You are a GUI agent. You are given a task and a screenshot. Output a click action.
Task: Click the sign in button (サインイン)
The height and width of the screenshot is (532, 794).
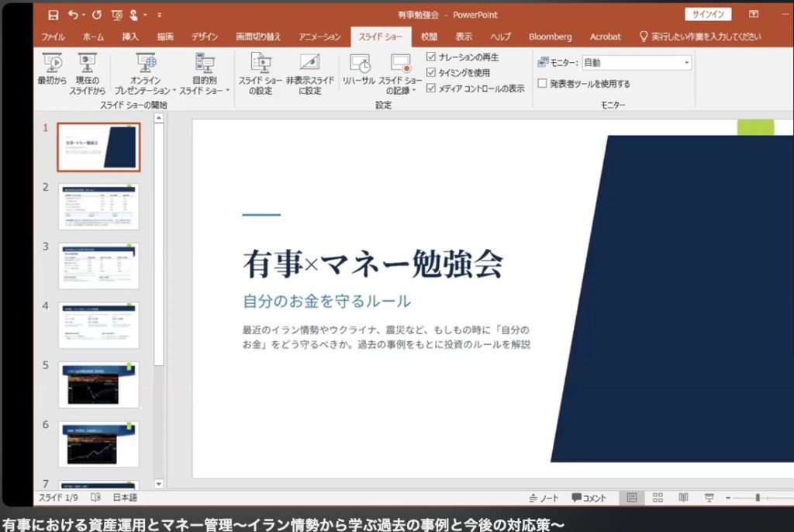click(707, 15)
